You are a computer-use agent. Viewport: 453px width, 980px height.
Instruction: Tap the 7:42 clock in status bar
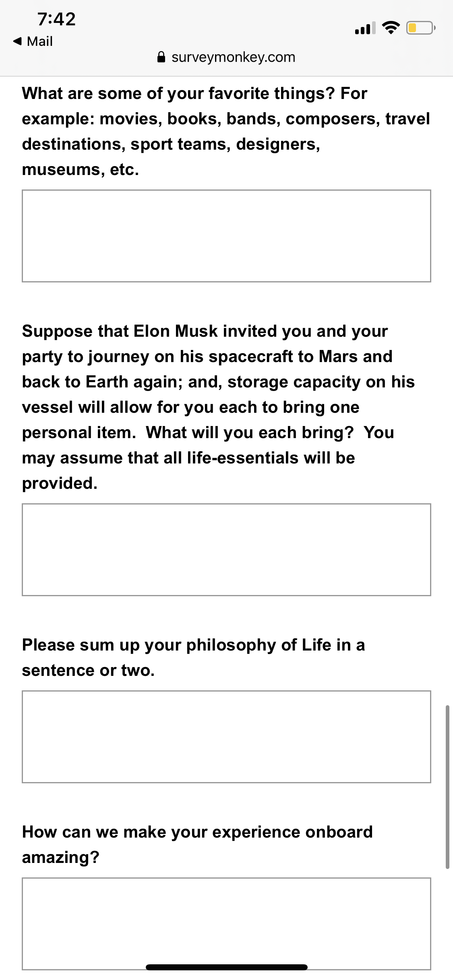click(56, 19)
